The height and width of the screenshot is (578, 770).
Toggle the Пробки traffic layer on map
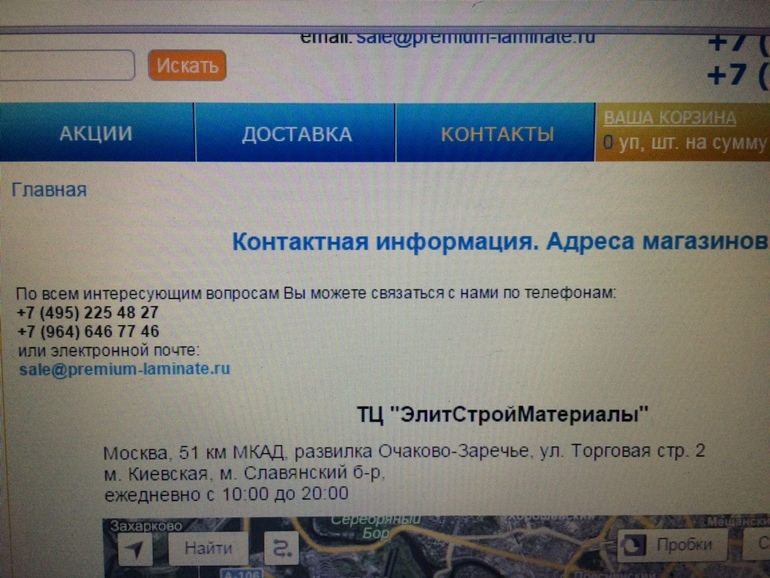coord(670,545)
